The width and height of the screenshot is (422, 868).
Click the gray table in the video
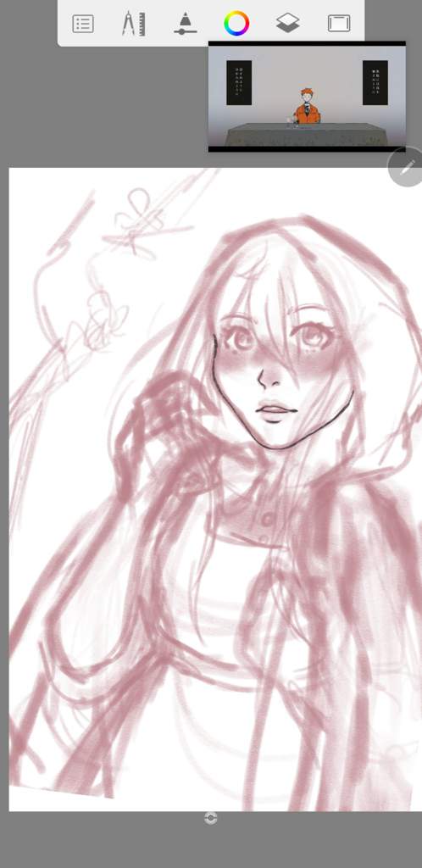pos(307,135)
